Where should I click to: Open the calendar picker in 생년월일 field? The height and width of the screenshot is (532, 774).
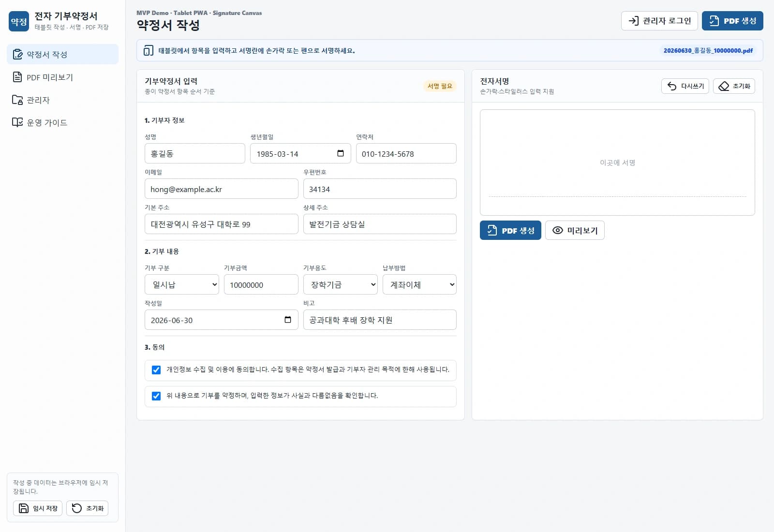point(341,153)
